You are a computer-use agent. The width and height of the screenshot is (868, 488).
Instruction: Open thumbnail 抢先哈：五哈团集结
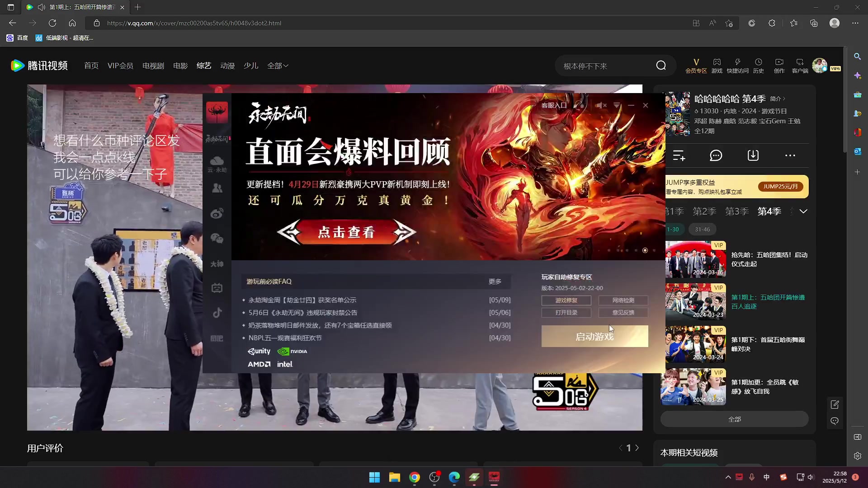click(696, 259)
